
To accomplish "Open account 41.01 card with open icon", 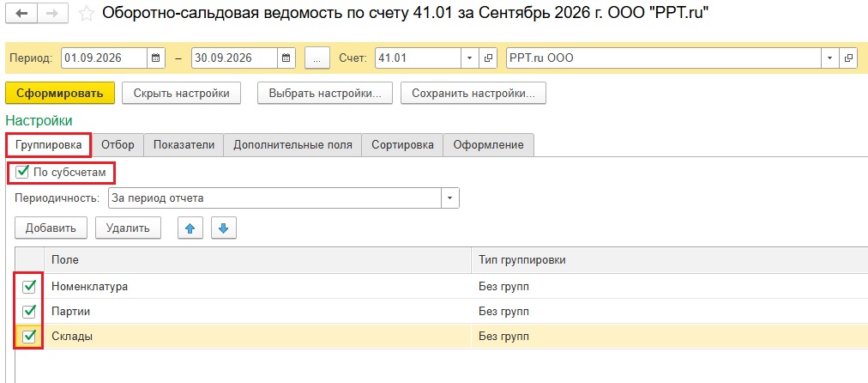I will click(x=488, y=58).
